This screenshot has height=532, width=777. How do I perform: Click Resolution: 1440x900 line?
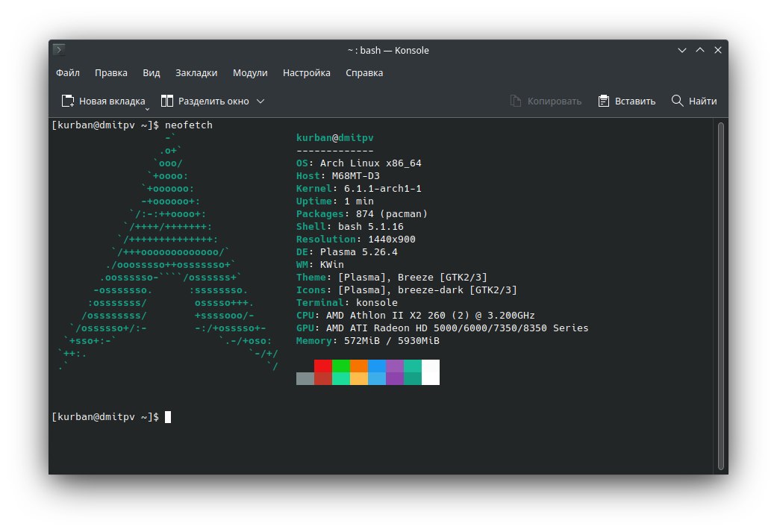356,240
